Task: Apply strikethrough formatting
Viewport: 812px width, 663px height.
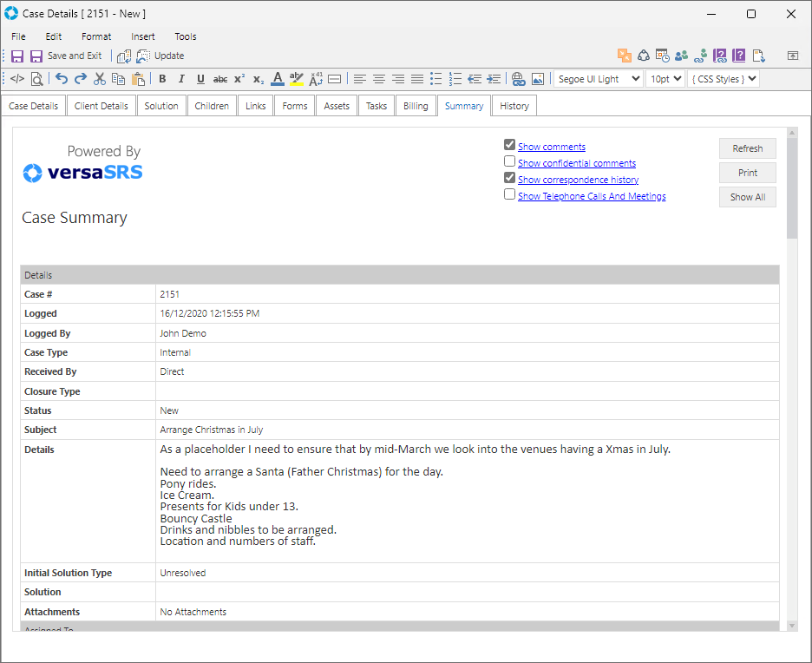Action: [x=220, y=79]
